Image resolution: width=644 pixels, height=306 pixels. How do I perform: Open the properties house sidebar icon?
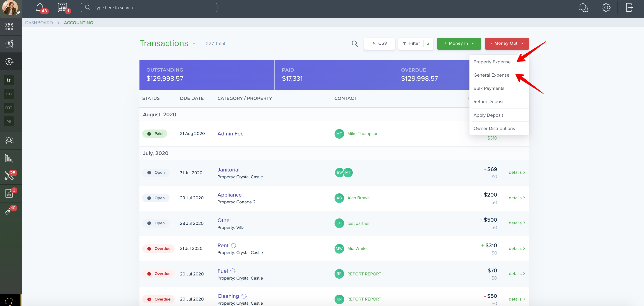click(x=9, y=44)
